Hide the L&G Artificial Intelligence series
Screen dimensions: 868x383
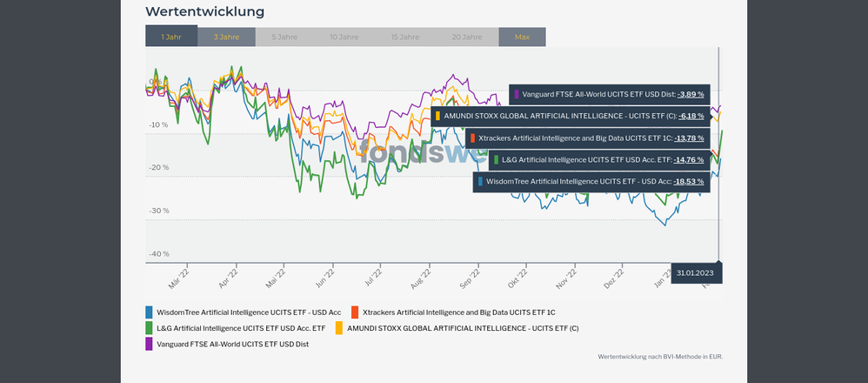241,328
